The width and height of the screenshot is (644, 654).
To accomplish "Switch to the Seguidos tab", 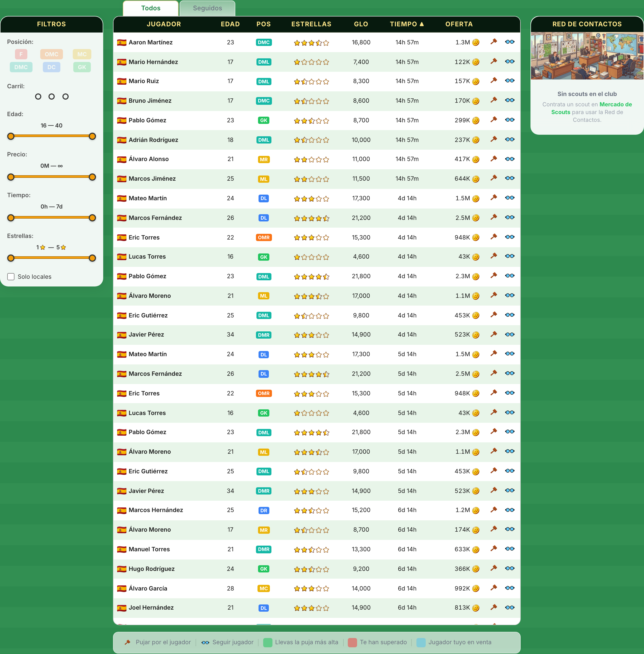I will (207, 8).
